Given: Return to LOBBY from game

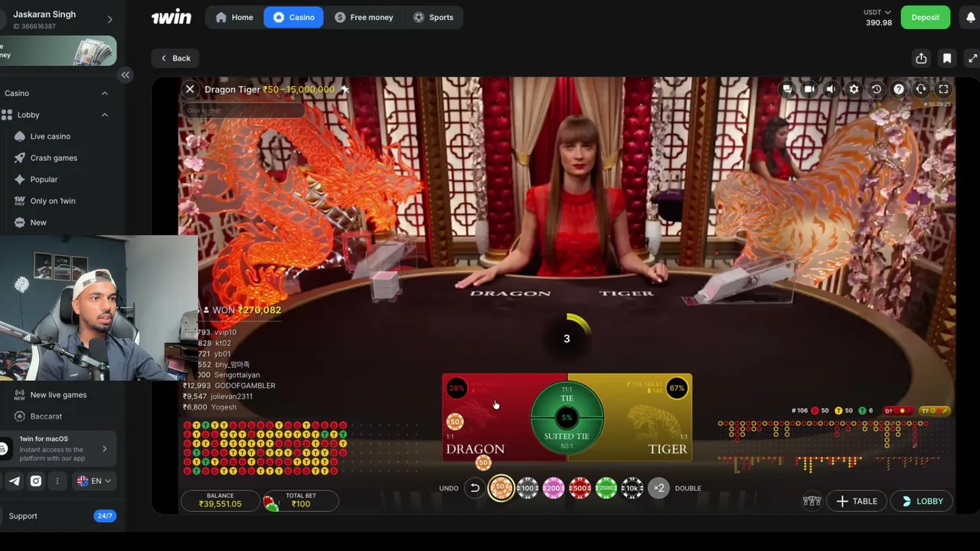Looking at the screenshot, I should (922, 501).
